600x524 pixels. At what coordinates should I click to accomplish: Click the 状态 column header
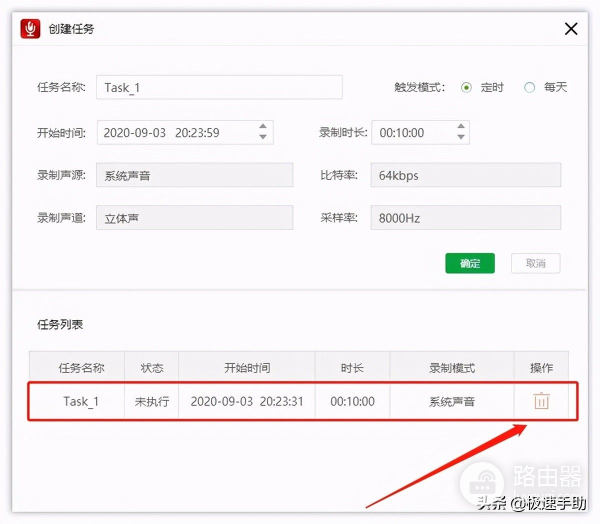pos(152,368)
